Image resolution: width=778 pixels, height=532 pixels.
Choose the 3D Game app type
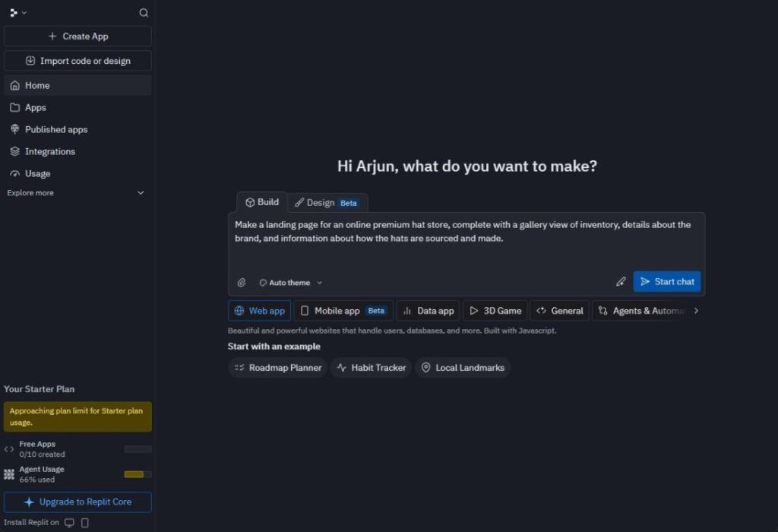pyautogui.click(x=495, y=310)
